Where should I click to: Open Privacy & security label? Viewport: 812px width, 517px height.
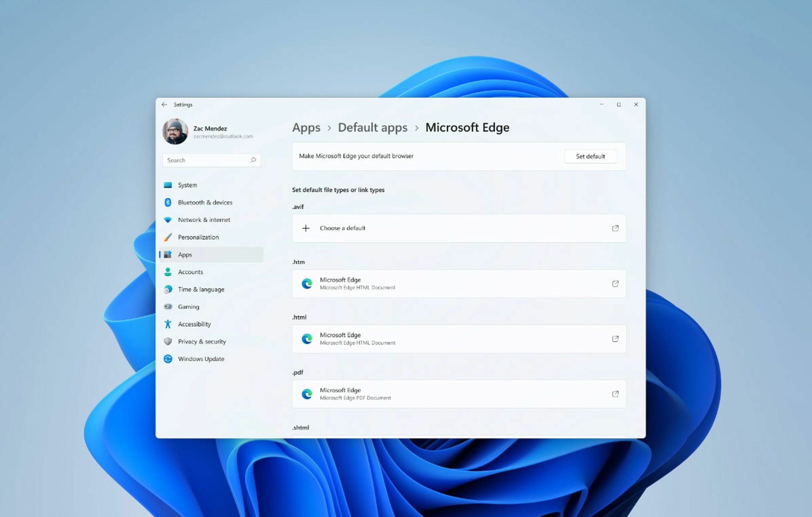[x=202, y=341]
